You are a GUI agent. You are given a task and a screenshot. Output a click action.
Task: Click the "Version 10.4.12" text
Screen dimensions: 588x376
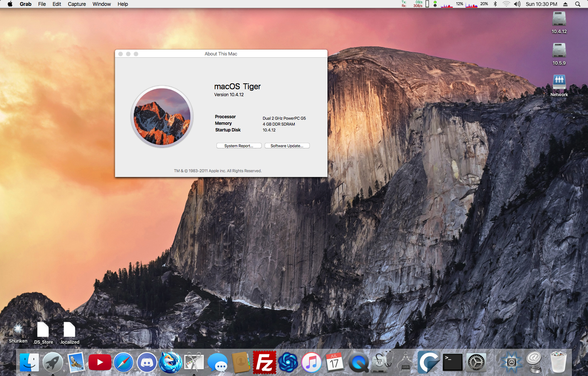[229, 95]
